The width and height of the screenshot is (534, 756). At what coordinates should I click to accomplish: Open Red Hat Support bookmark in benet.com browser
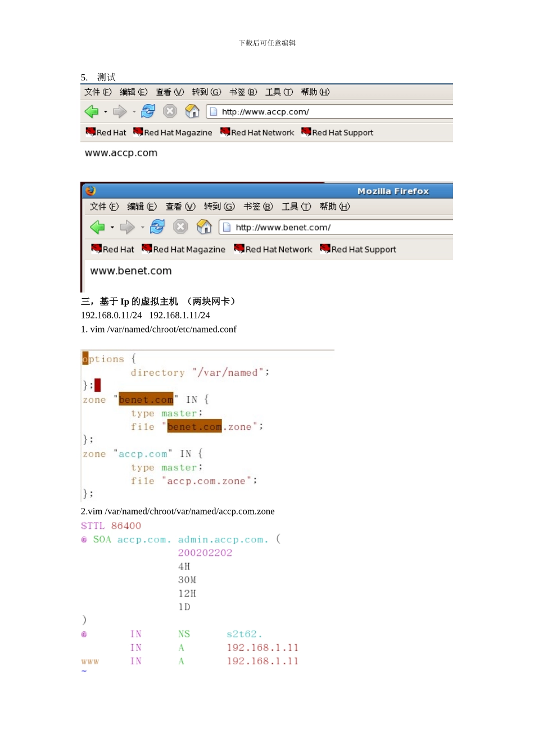[358, 249]
